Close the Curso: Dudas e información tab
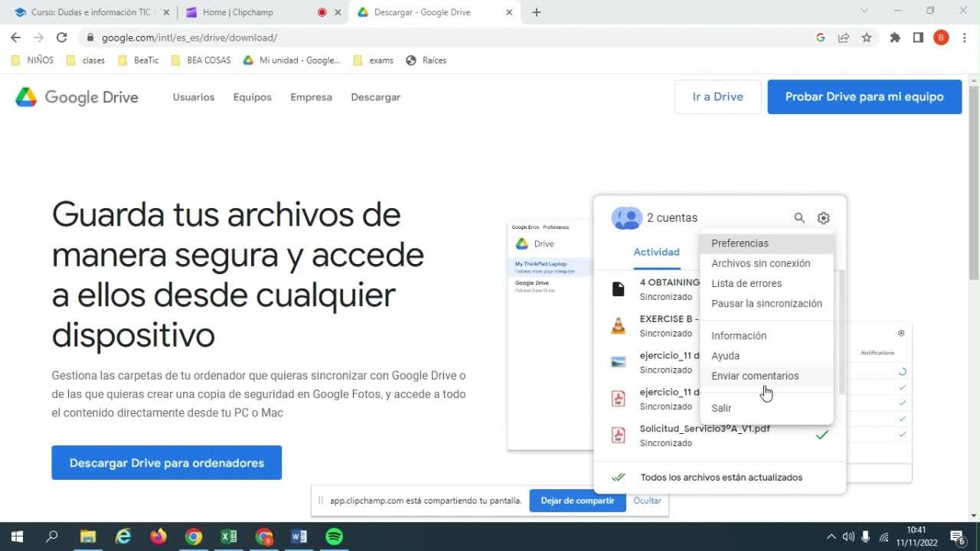 pos(166,12)
